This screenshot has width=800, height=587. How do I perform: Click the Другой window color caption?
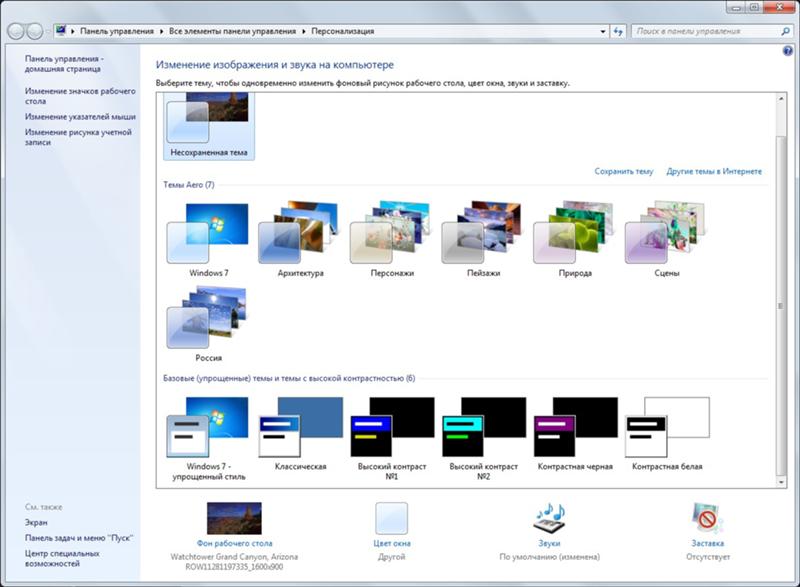pos(391,557)
